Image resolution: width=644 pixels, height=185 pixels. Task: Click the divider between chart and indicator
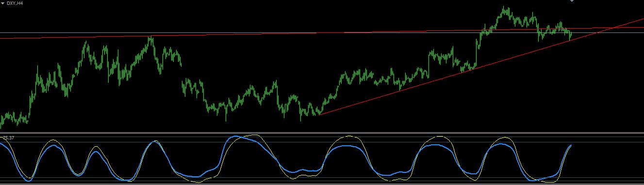[x=322, y=132]
